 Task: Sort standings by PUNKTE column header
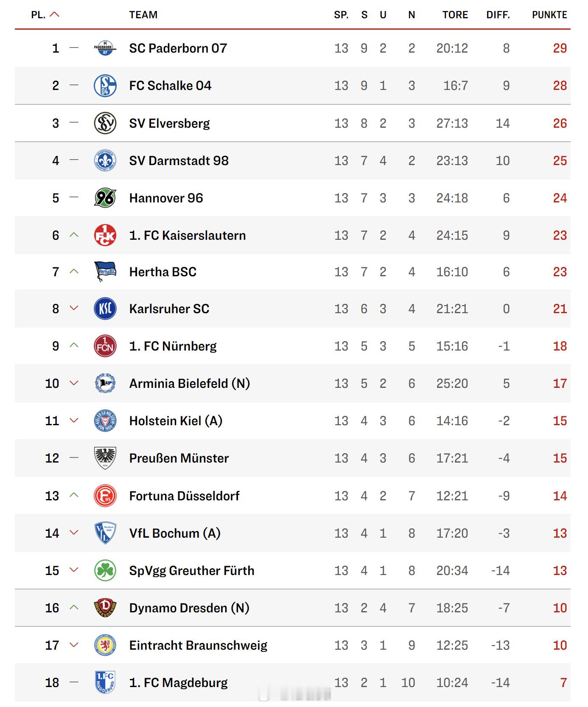click(x=549, y=15)
